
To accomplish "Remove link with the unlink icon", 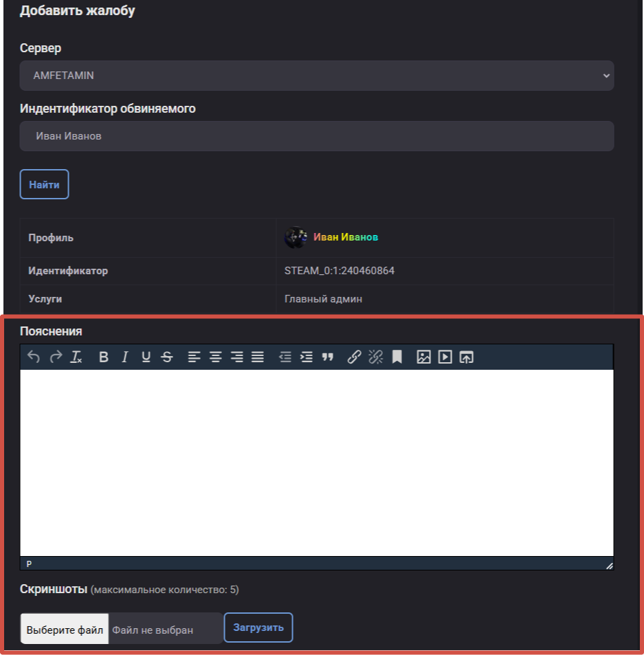I will point(375,357).
